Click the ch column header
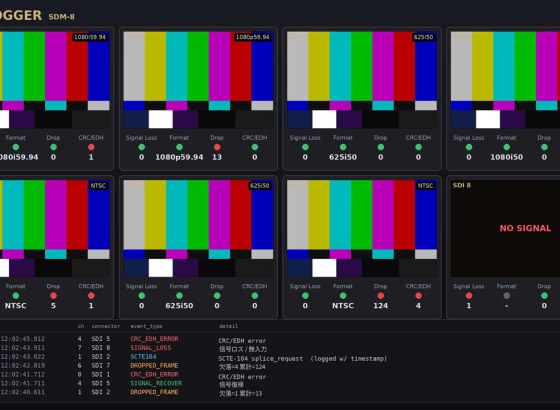Viewport: 560px width, 410px height. [81, 326]
